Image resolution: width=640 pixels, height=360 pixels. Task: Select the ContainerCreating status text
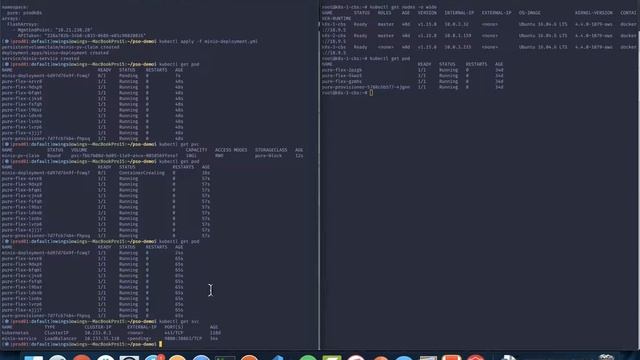coord(142,173)
